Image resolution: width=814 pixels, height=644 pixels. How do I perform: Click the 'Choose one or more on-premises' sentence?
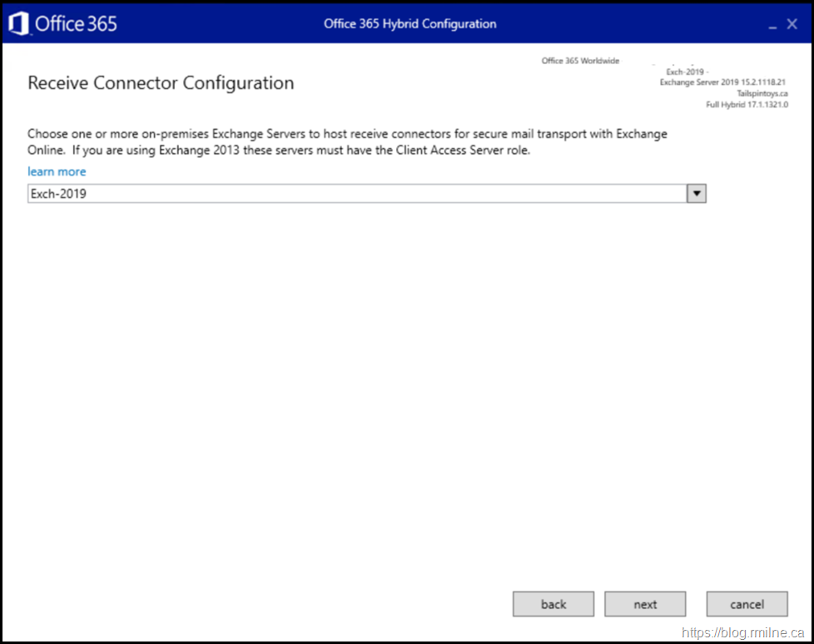[x=347, y=133]
